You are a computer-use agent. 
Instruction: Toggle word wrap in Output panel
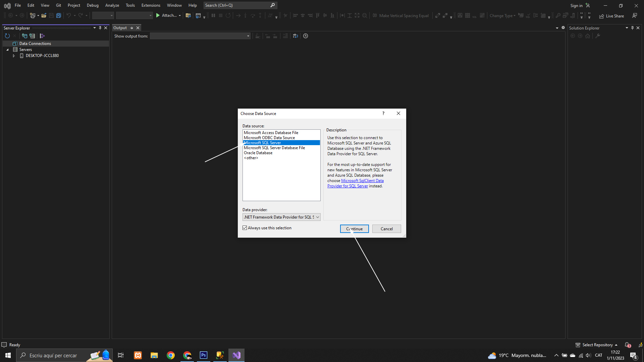click(x=295, y=36)
